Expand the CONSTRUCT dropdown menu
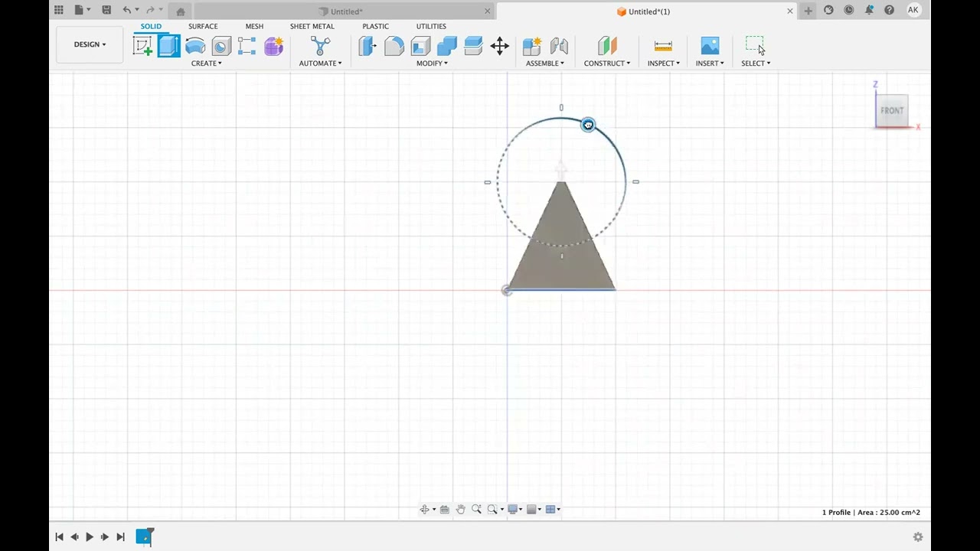The width and height of the screenshot is (980, 551). (607, 64)
